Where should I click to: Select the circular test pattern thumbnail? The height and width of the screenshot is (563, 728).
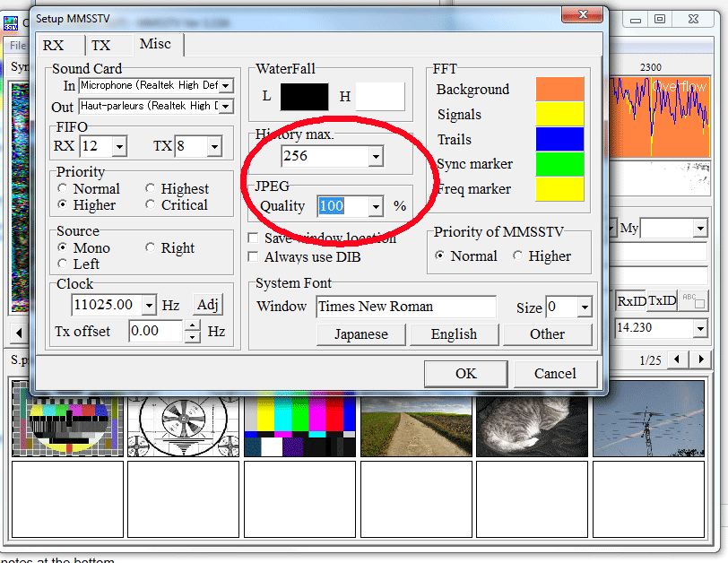coord(184,426)
